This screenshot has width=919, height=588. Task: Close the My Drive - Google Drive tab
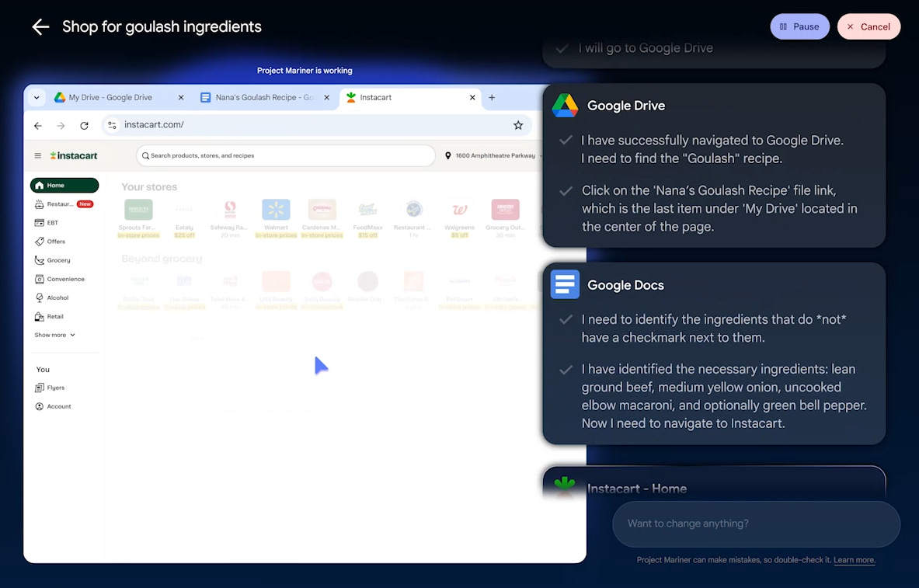point(181,97)
